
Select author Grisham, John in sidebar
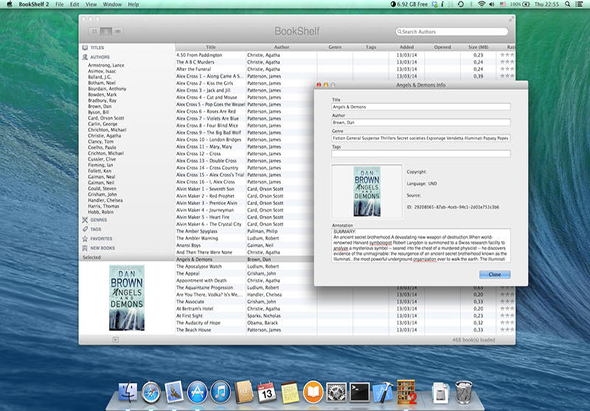tap(102, 195)
